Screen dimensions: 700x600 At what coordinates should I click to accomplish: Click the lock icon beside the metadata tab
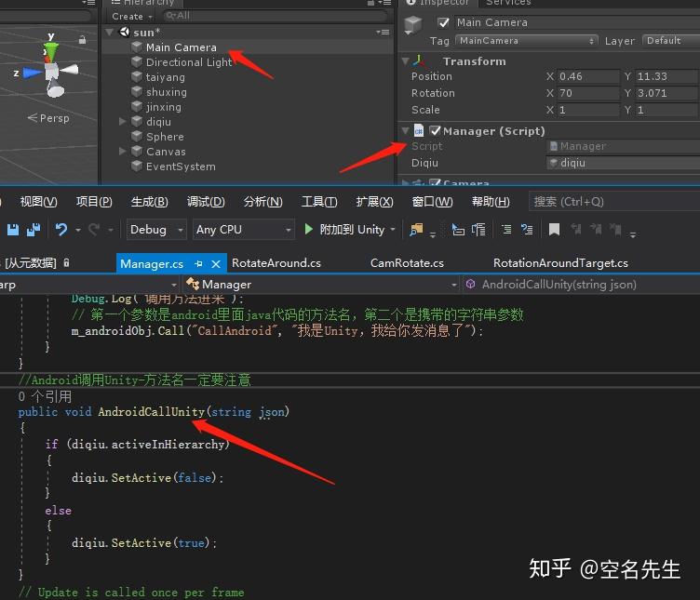click(x=66, y=262)
